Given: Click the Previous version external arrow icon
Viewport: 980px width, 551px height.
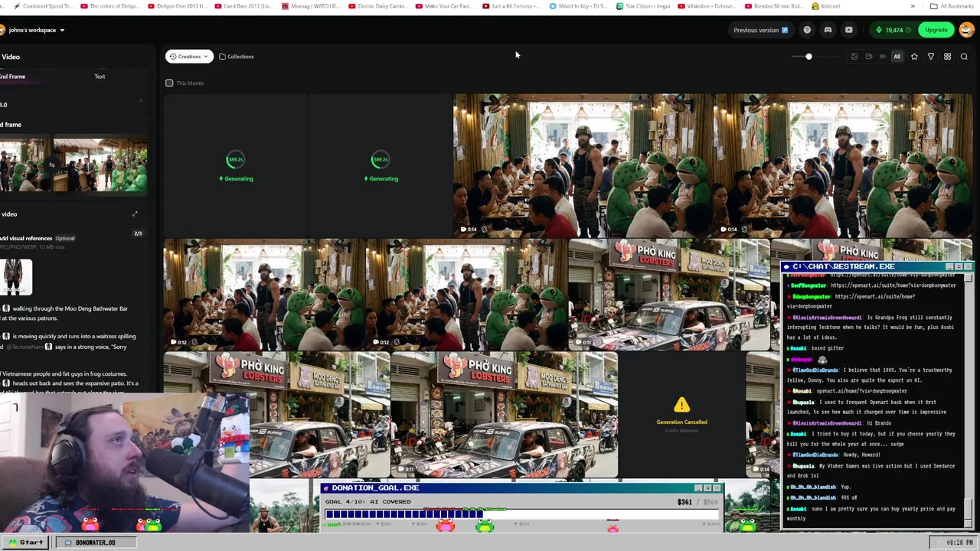Looking at the screenshot, I should [785, 30].
